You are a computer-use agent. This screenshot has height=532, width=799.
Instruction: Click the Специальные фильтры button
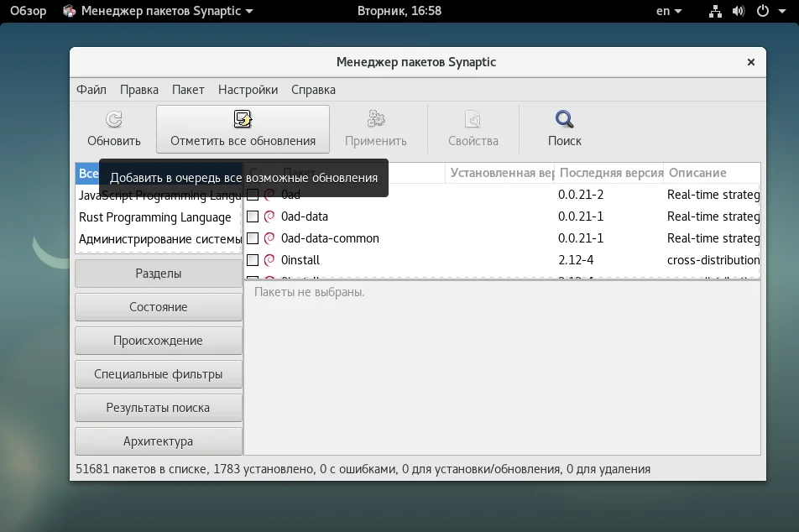(x=159, y=374)
